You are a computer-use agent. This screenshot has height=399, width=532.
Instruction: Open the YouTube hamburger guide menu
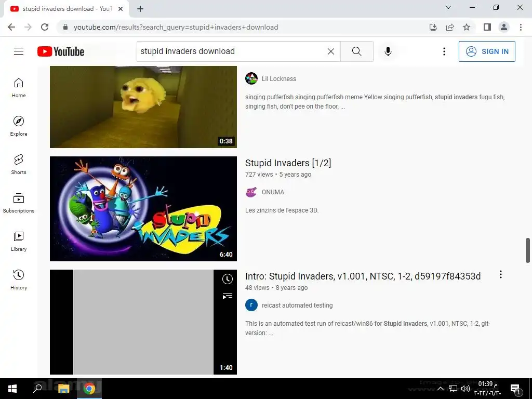[x=19, y=51]
